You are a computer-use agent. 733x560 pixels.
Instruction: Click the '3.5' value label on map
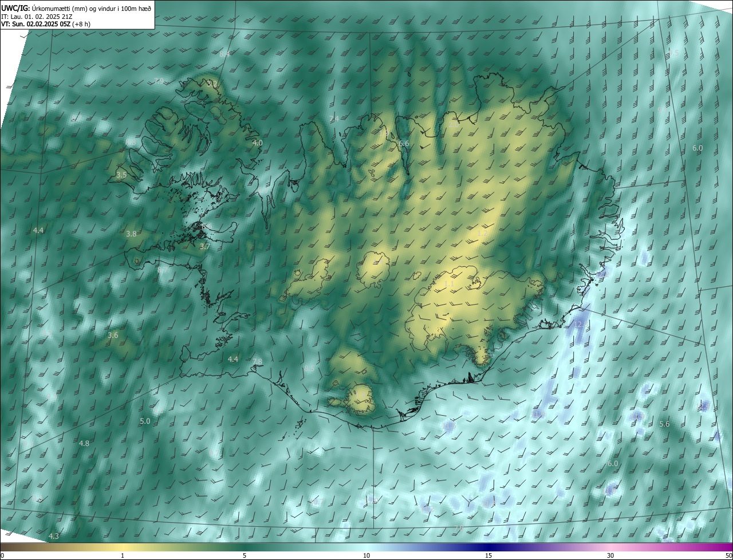click(121, 175)
